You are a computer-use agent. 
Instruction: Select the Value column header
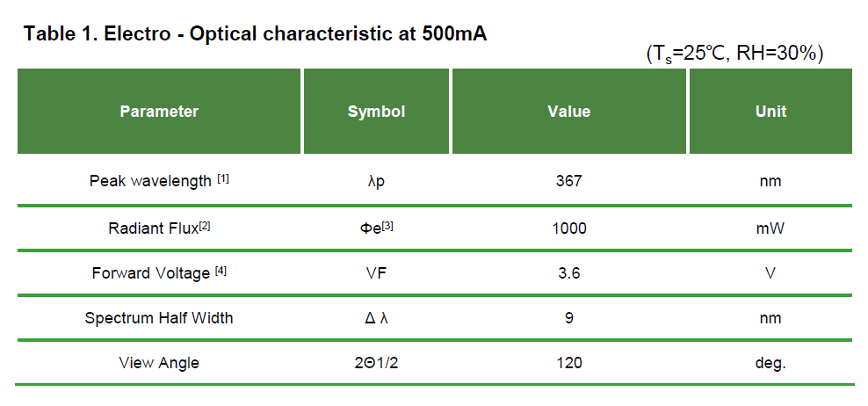pyautogui.click(x=568, y=112)
